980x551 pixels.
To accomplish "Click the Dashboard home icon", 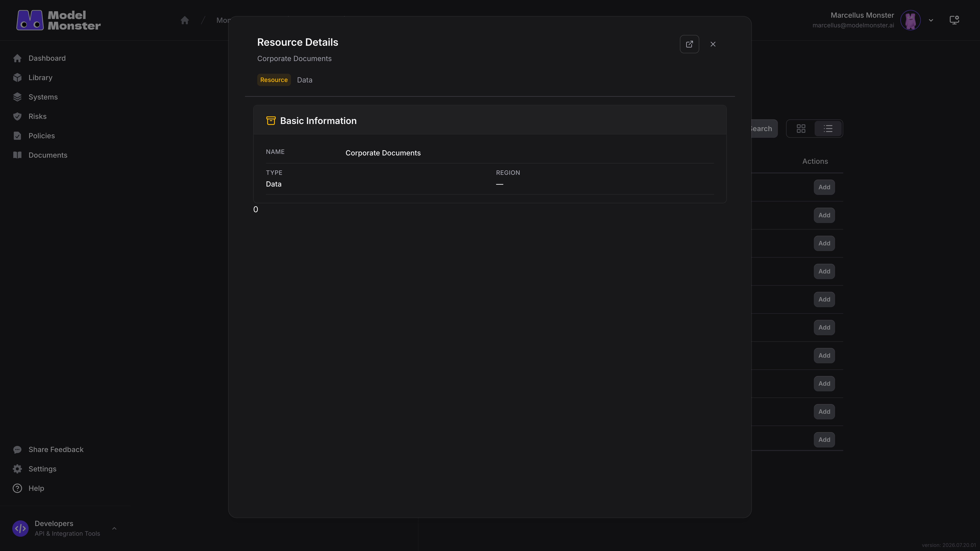I will pyautogui.click(x=17, y=58).
